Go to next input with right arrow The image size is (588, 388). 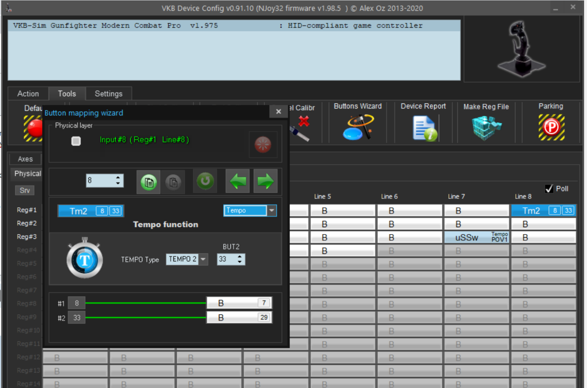pyautogui.click(x=265, y=181)
